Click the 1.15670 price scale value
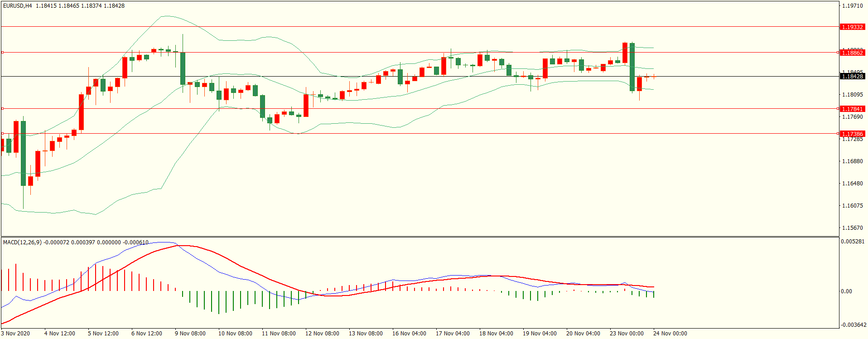 pos(852,228)
